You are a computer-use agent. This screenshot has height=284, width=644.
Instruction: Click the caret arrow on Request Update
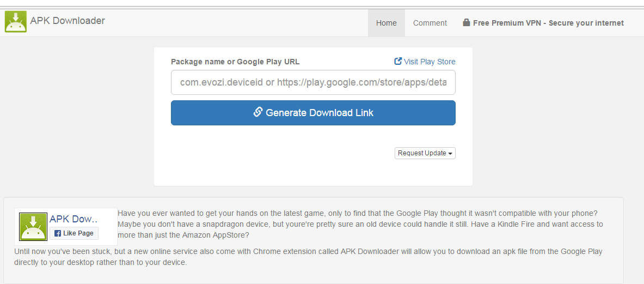[450, 154]
